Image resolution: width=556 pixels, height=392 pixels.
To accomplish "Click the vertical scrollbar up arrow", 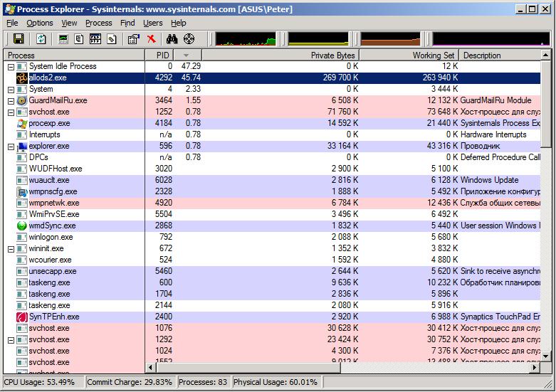I will pyautogui.click(x=546, y=55).
